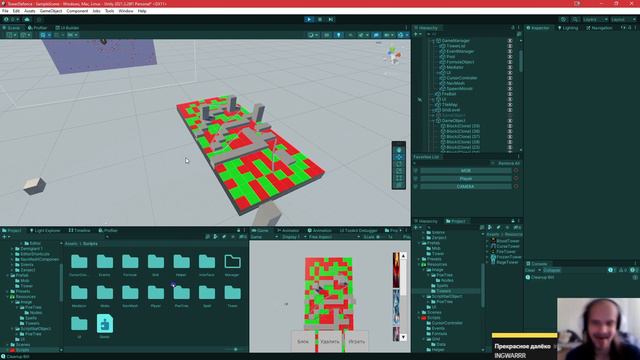Open the File menu
The height and width of the screenshot is (360, 640).
click(x=5, y=11)
